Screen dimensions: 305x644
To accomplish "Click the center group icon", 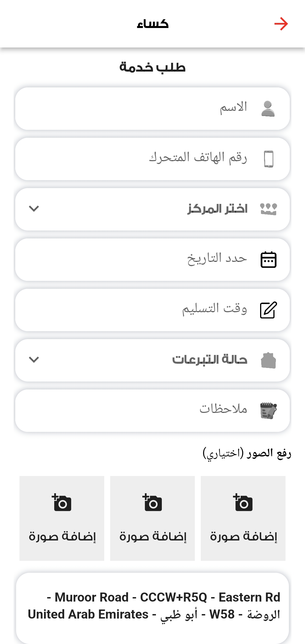I will pyautogui.click(x=268, y=209).
